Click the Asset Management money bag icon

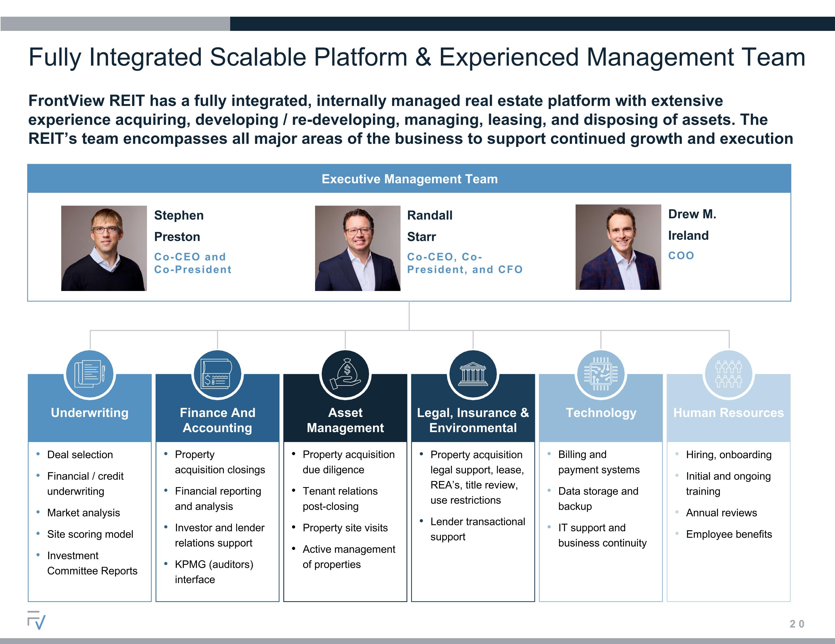[x=345, y=374]
